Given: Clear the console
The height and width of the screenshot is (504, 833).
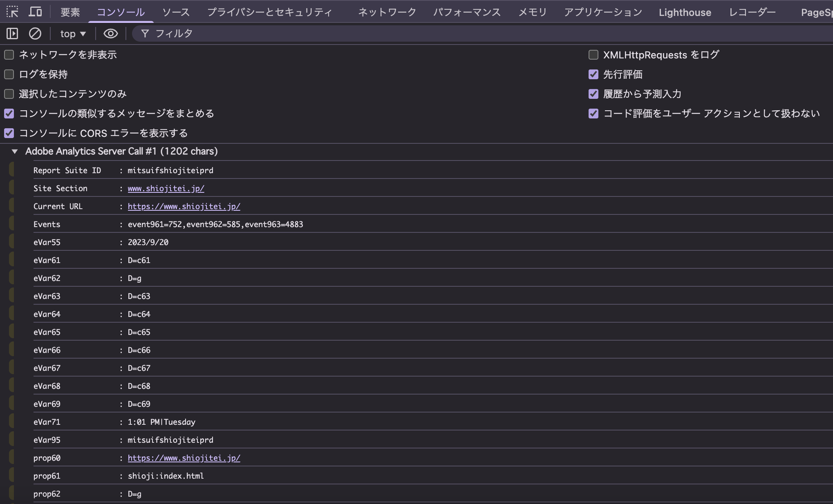Looking at the screenshot, I should 35,33.
